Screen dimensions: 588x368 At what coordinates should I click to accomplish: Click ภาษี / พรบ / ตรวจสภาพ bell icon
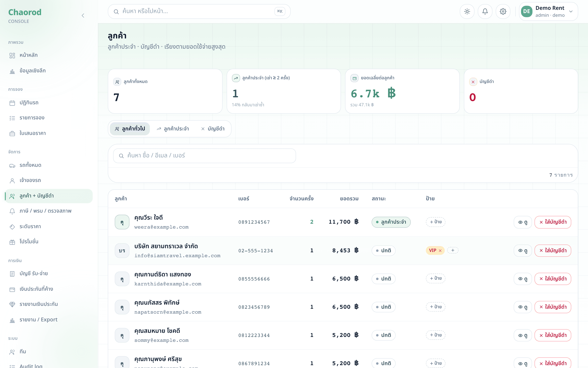(x=12, y=211)
